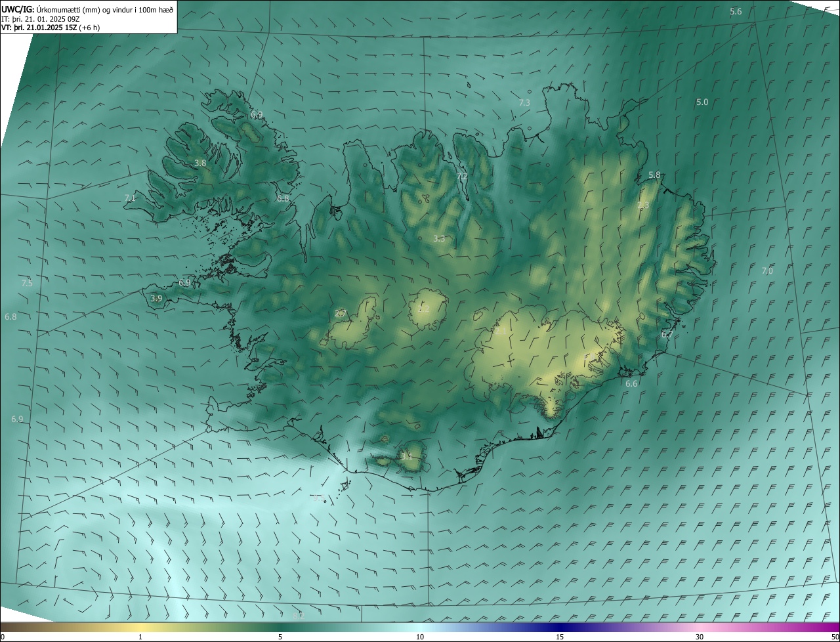Click the 15 tick on the color scale
This screenshot has height=642, width=840.
coord(560,637)
